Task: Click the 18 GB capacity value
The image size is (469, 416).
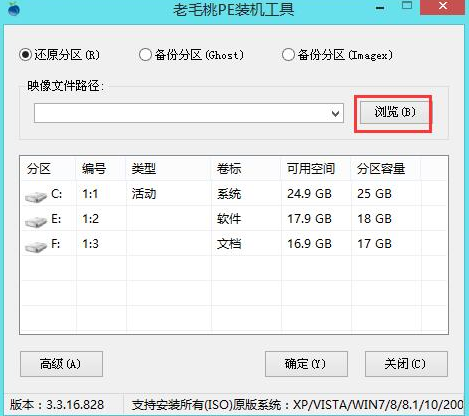Action: tap(374, 219)
